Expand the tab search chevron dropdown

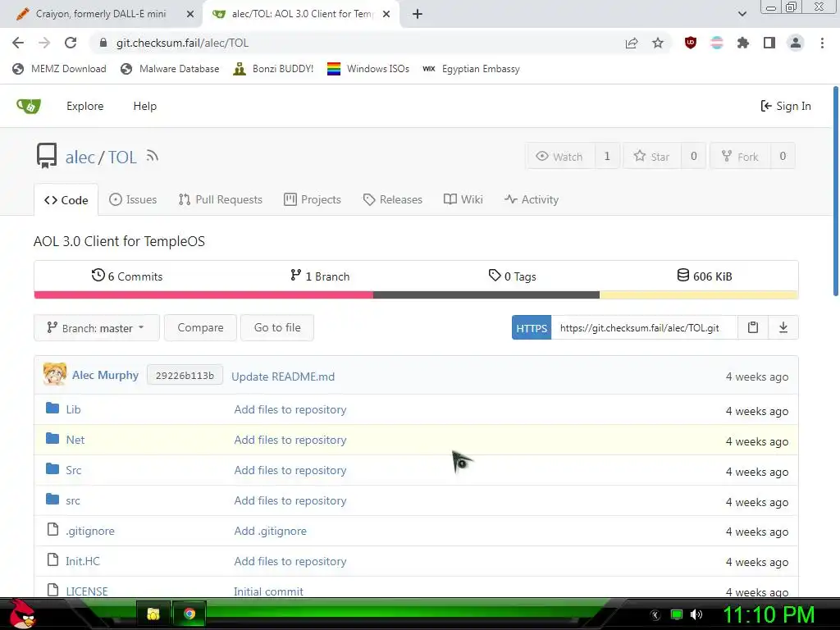click(742, 14)
